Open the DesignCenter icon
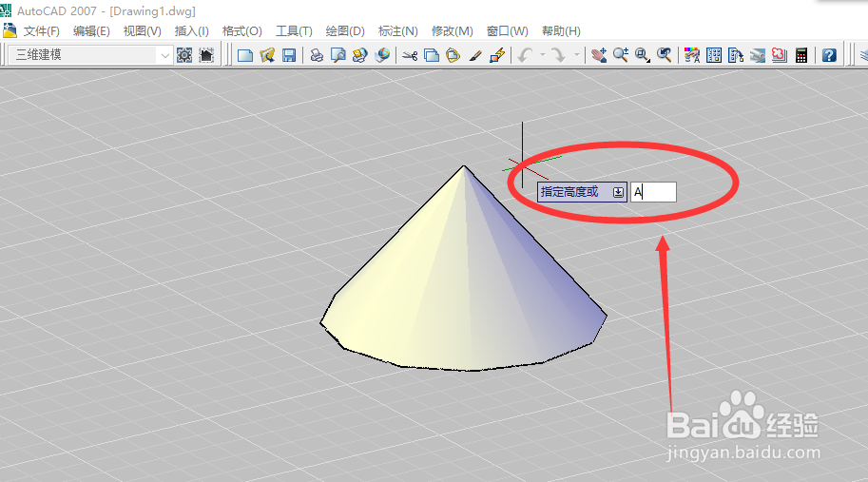Viewport: 868px width, 482px height. [714, 55]
